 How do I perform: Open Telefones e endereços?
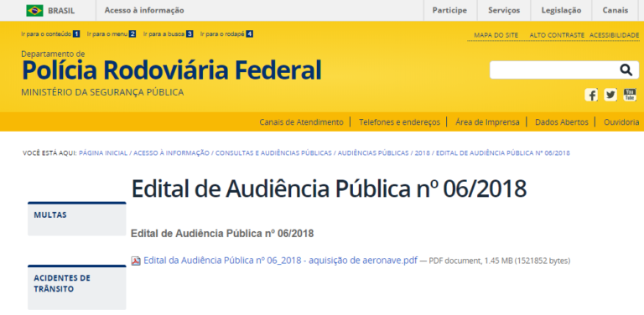[x=399, y=121]
